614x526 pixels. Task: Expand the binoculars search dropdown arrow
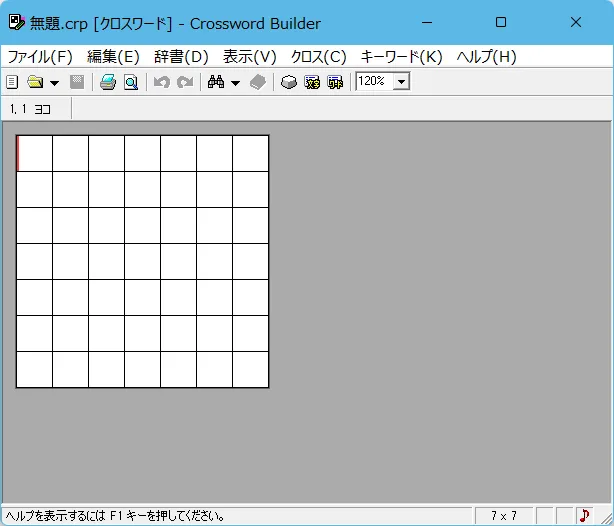pos(235,83)
